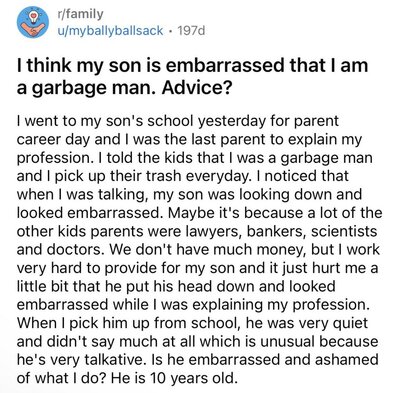Open the post title about garbage man
Image resolution: width=400 pixels, height=393 pixels.
pyautogui.click(x=192, y=76)
